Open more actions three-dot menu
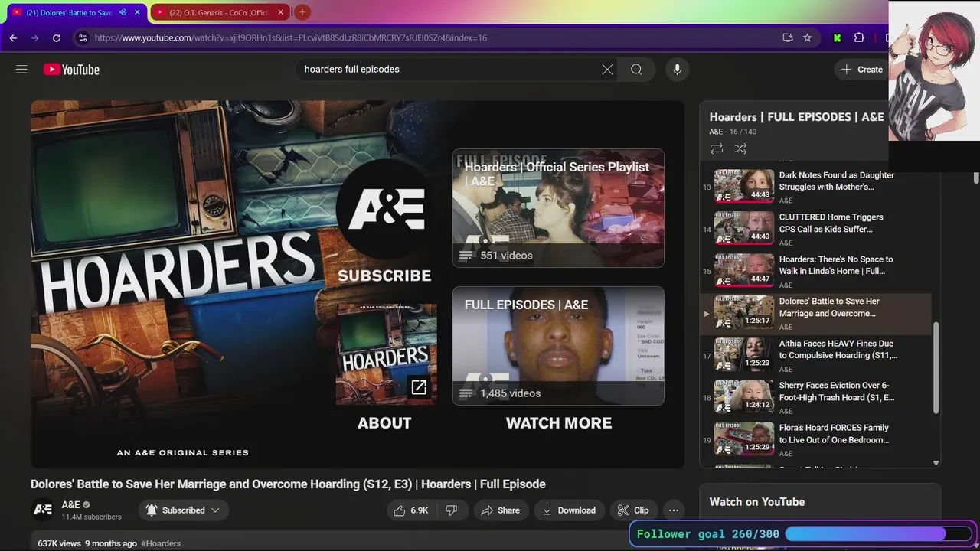 674,510
